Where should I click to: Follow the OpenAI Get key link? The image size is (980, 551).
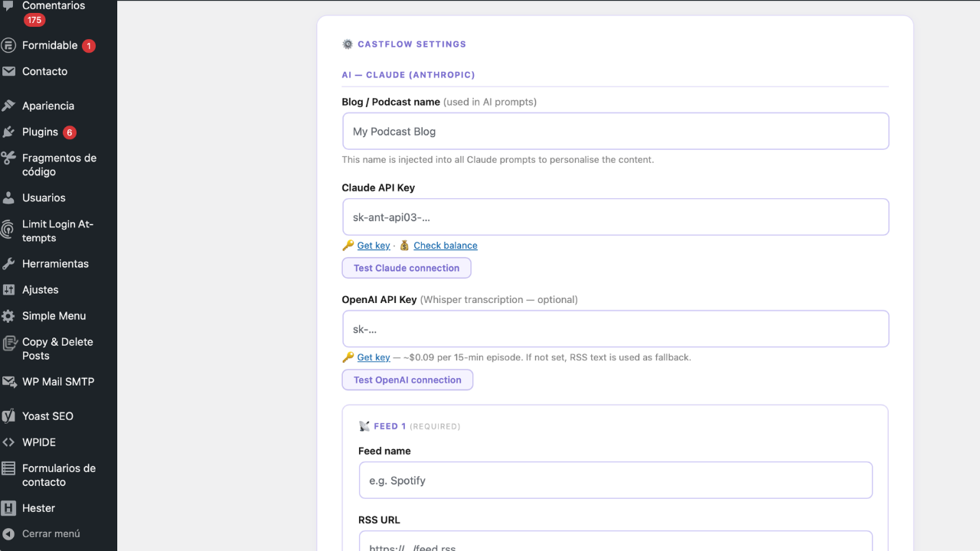pyautogui.click(x=374, y=357)
